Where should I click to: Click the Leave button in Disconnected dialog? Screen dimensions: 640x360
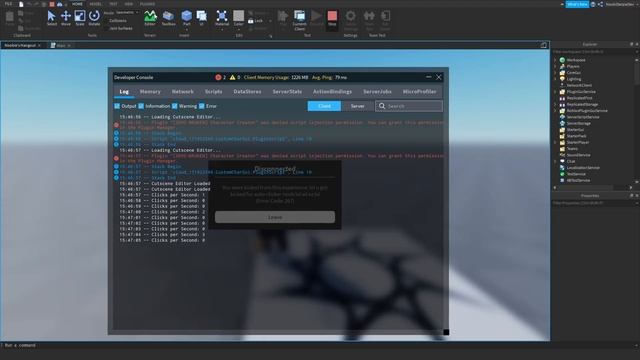[x=275, y=217]
